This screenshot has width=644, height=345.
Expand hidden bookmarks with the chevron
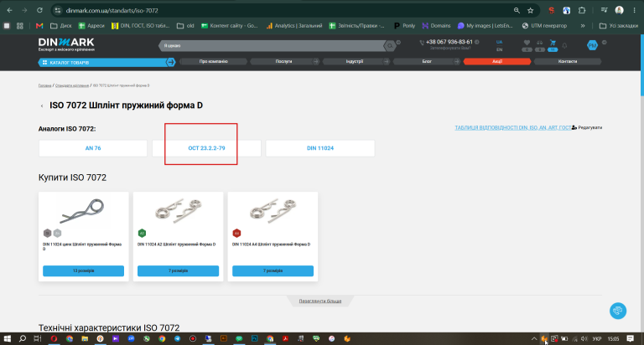click(x=583, y=25)
